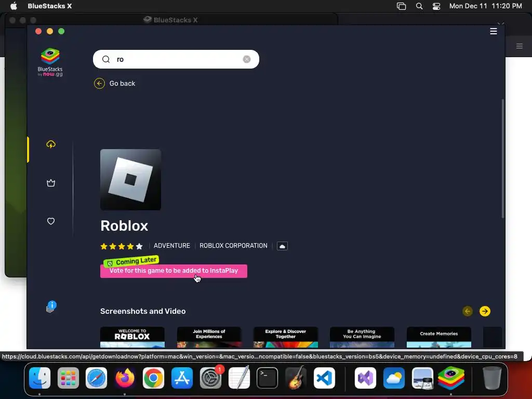
Task: Click the 'Coming Later' badge
Action: click(131, 261)
